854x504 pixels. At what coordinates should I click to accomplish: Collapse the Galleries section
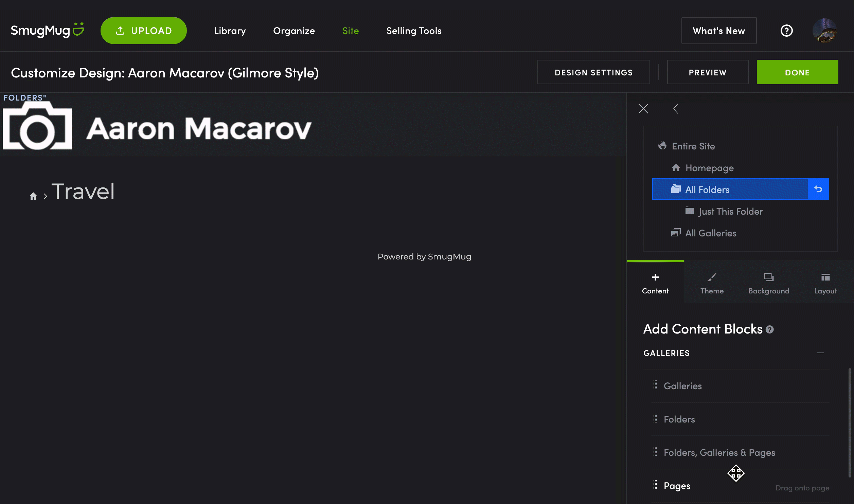pyautogui.click(x=820, y=353)
